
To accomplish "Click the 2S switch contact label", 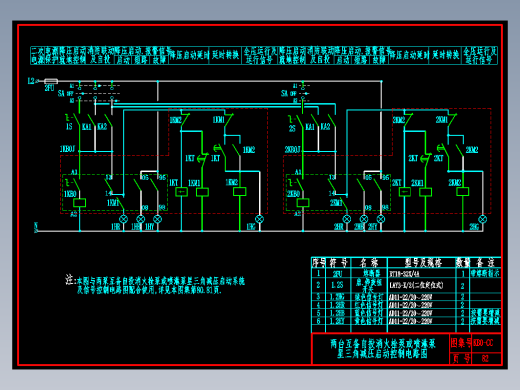I will tap(292, 128).
